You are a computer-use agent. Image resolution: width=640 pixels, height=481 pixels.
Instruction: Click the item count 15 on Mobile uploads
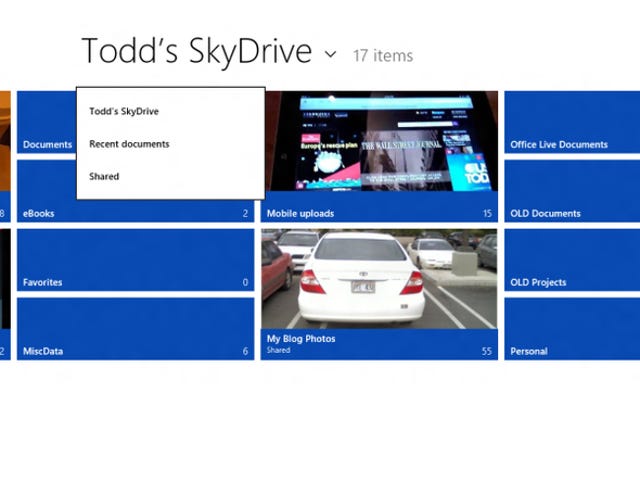click(487, 214)
